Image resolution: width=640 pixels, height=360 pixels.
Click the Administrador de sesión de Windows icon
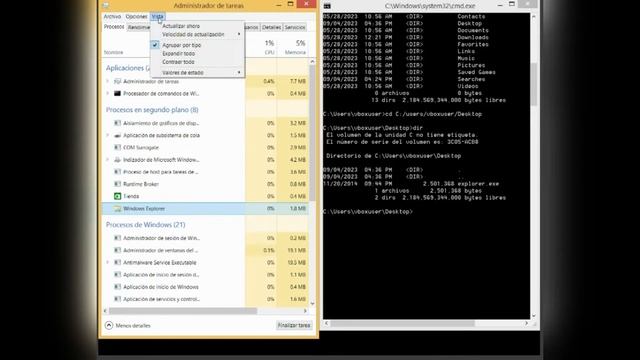pos(118,238)
